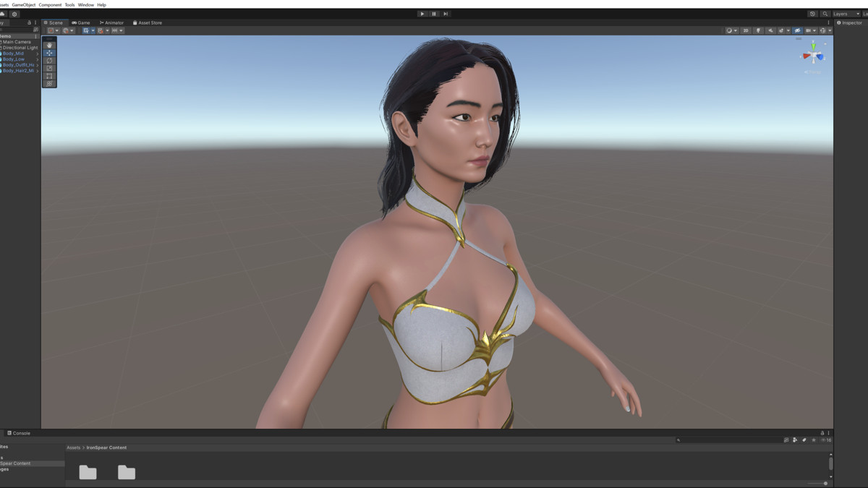
Task: Open the Inspector tab
Action: pos(850,22)
